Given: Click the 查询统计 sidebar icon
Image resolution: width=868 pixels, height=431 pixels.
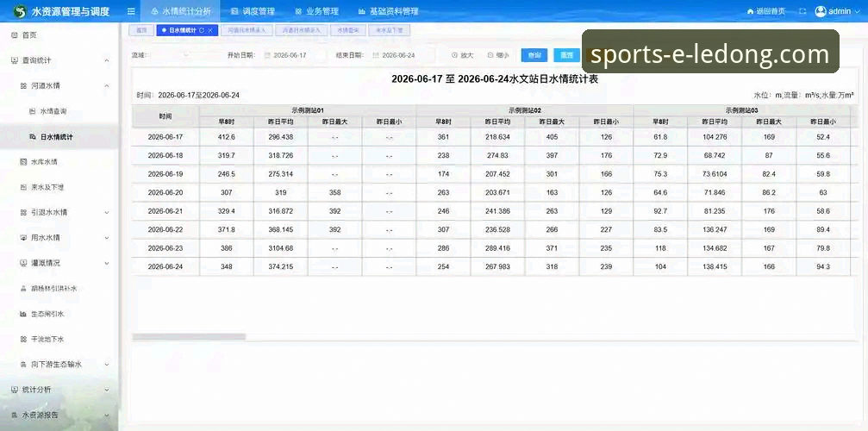Looking at the screenshot, I should pyautogui.click(x=15, y=60).
